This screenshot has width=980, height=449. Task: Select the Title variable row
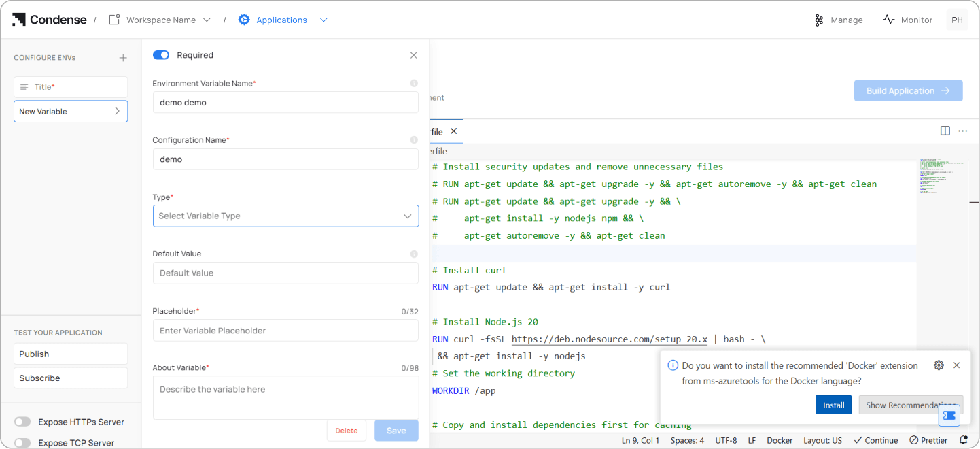(x=71, y=87)
